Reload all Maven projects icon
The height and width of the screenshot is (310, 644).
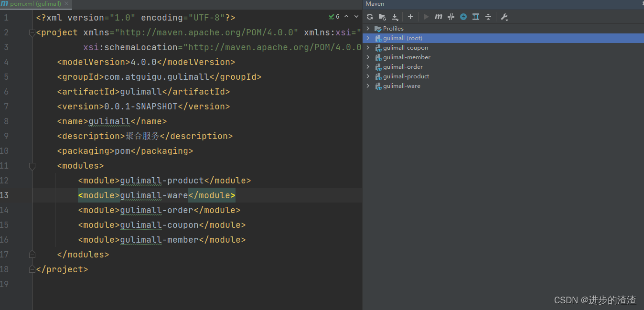click(x=370, y=17)
